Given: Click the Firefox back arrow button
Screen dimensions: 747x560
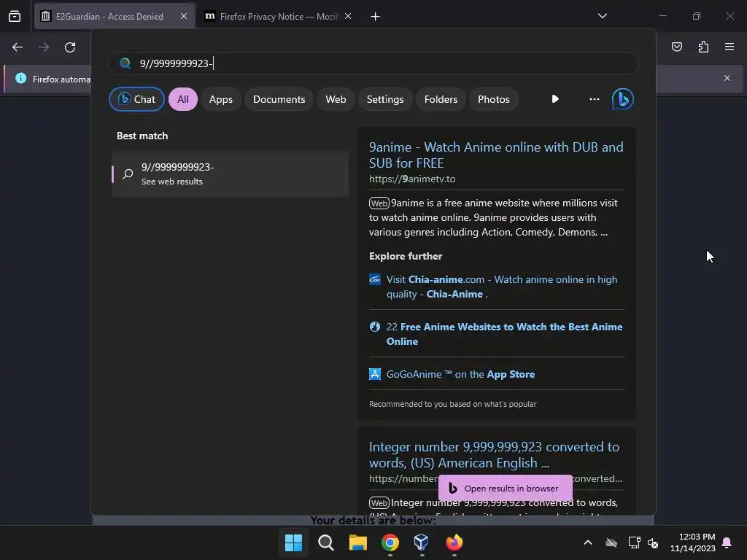Looking at the screenshot, I should click(18, 47).
